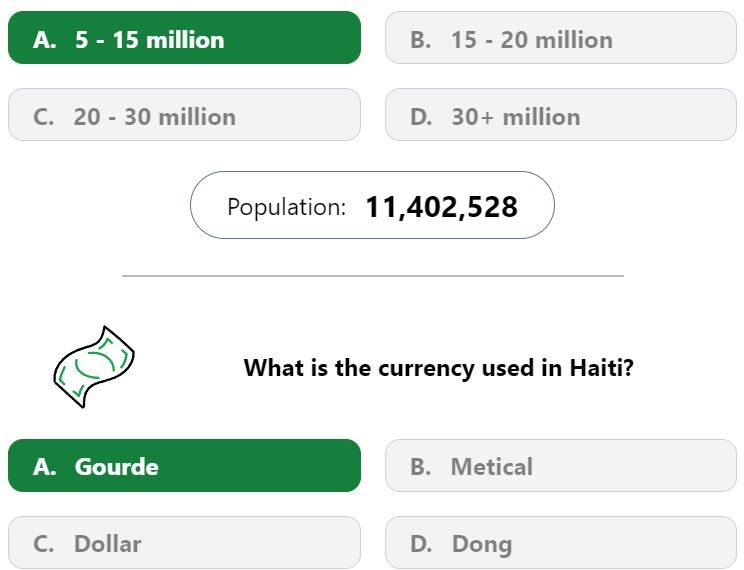Click the Haiti currency question text

pyautogui.click(x=438, y=368)
